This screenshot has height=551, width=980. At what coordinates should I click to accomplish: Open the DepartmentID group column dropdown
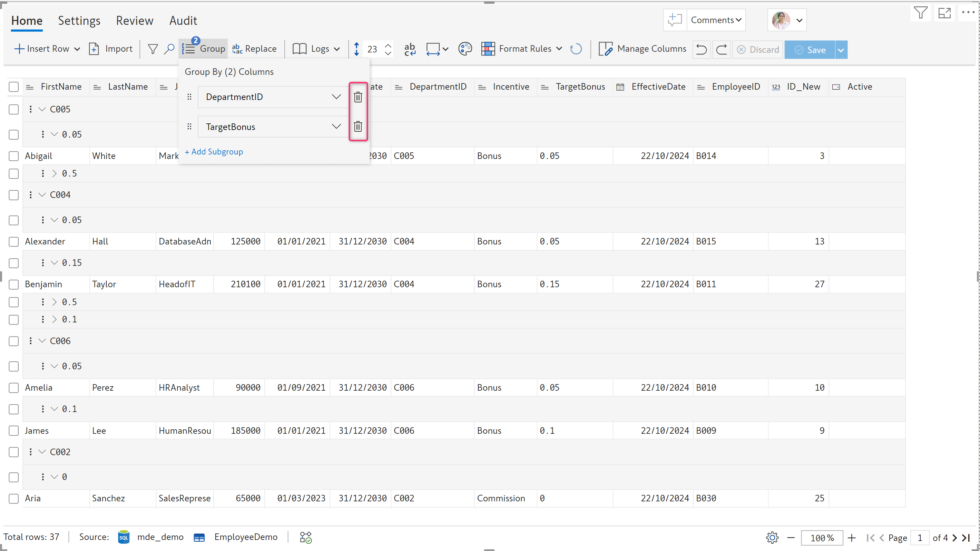coord(336,97)
